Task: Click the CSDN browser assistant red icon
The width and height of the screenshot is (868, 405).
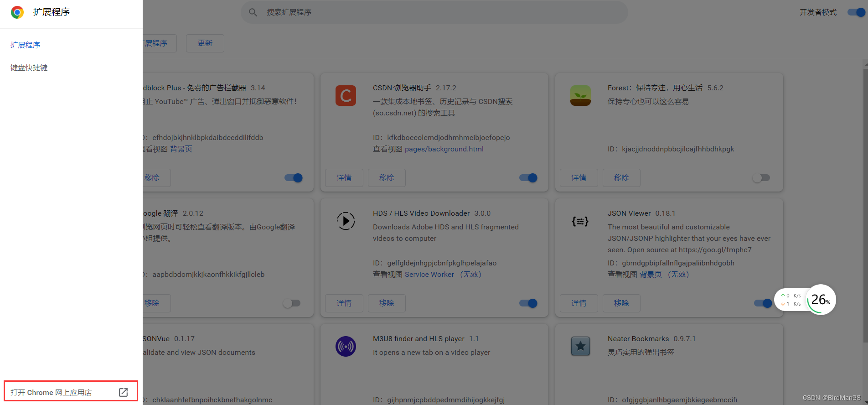Action: (x=346, y=96)
